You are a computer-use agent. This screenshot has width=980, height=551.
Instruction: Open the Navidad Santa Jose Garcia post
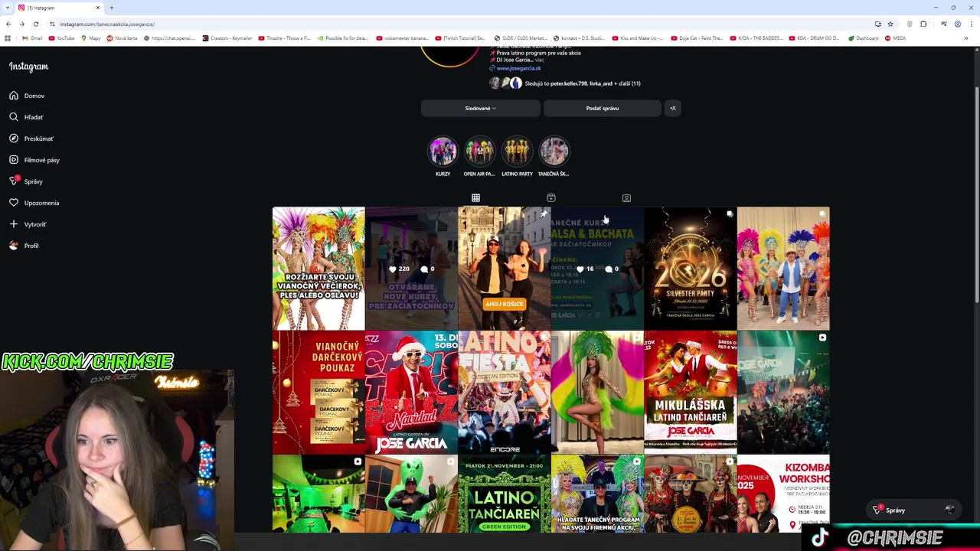(411, 393)
